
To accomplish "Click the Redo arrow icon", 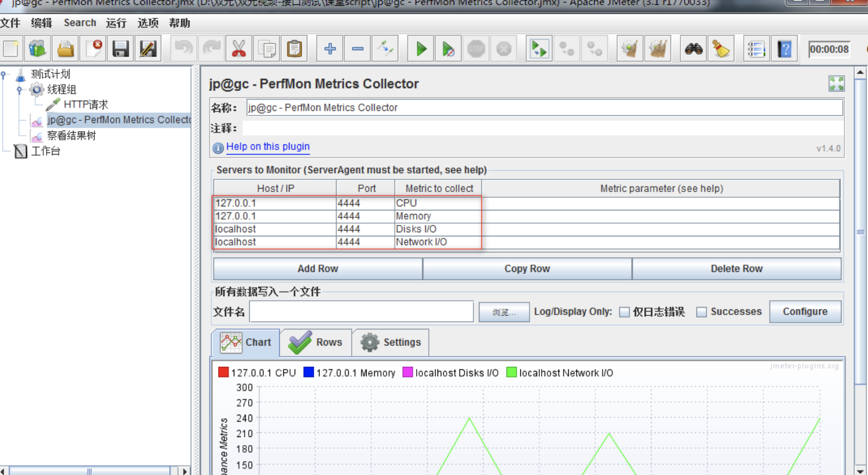I will coord(211,49).
